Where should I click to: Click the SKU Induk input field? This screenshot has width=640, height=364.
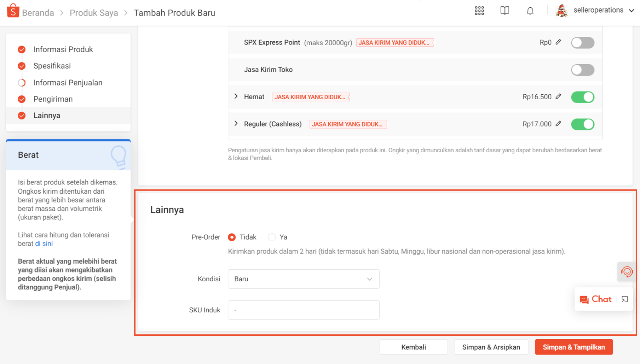[303, 310]
